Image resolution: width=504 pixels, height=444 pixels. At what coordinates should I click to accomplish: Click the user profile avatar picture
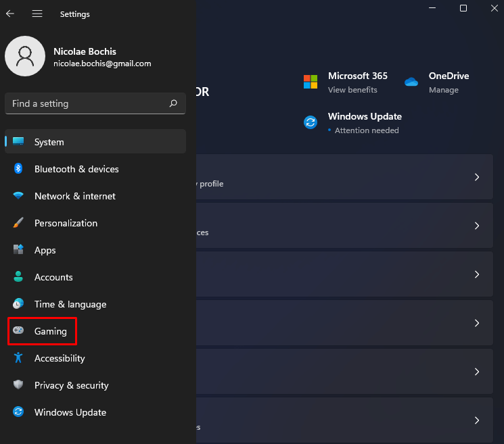pos(25,56)
